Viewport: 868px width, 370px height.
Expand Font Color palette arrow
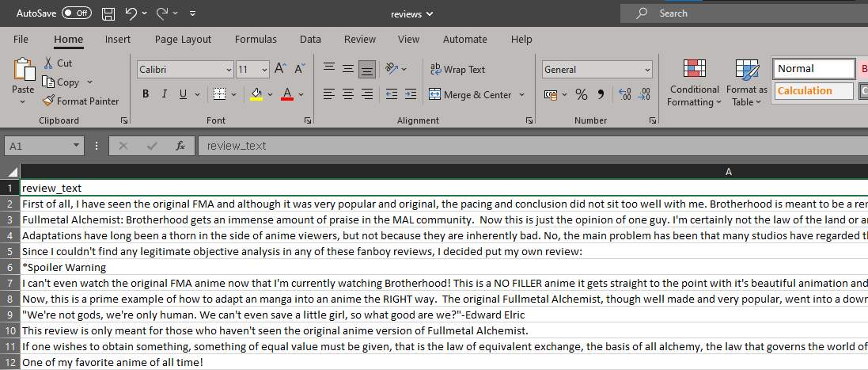click(x=301, y=94)
